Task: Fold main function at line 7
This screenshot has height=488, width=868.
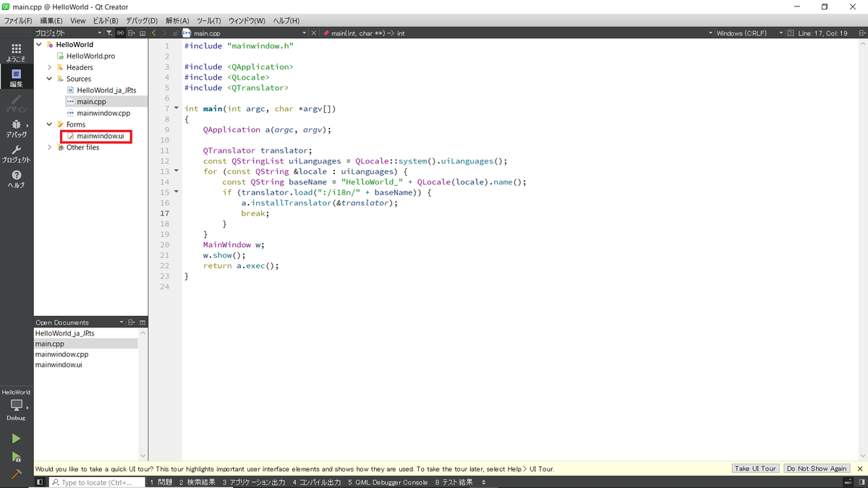Action: tap(176, 108)
